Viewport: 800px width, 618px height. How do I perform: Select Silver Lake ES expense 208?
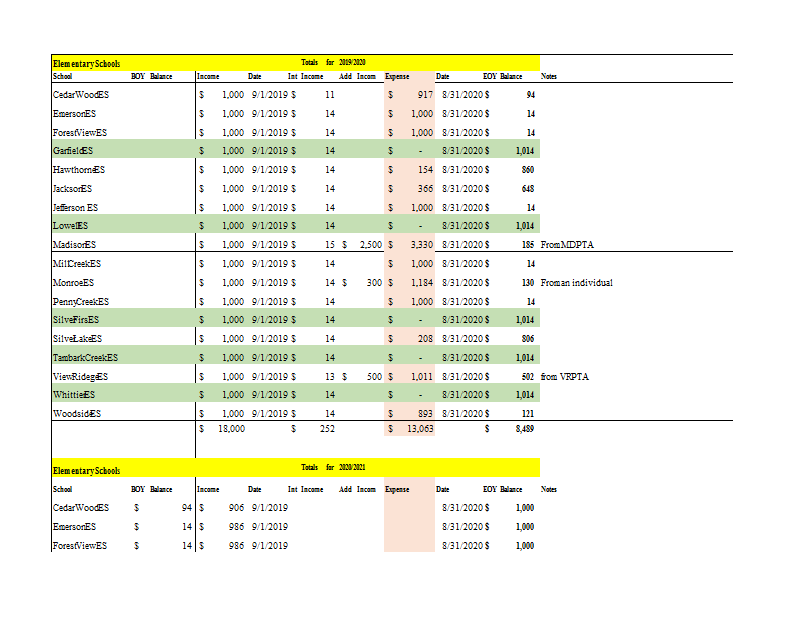click(x=425, y=339)
